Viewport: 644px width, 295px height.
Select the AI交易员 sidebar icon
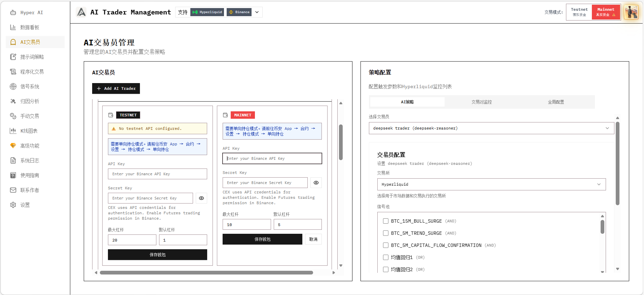point(13,42)
